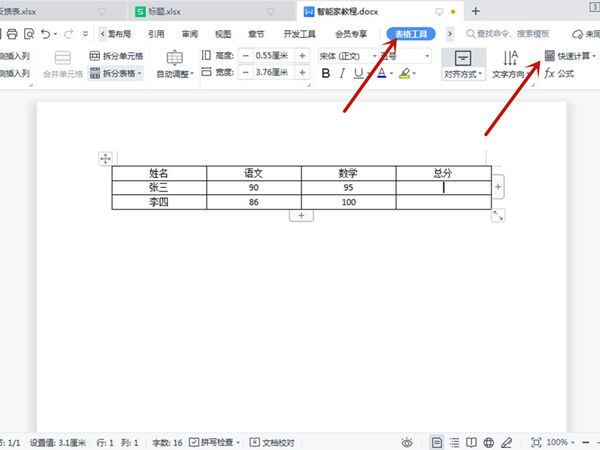Click the 语文 header cell
Screen dimensions: 600x450
click(254, 173)
